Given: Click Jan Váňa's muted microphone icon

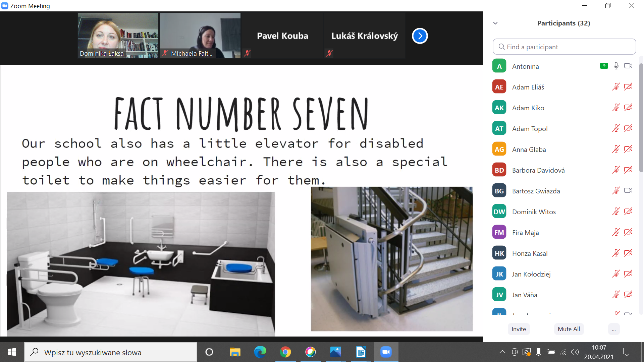Looking at the screenshot, I should pos(616,295).
